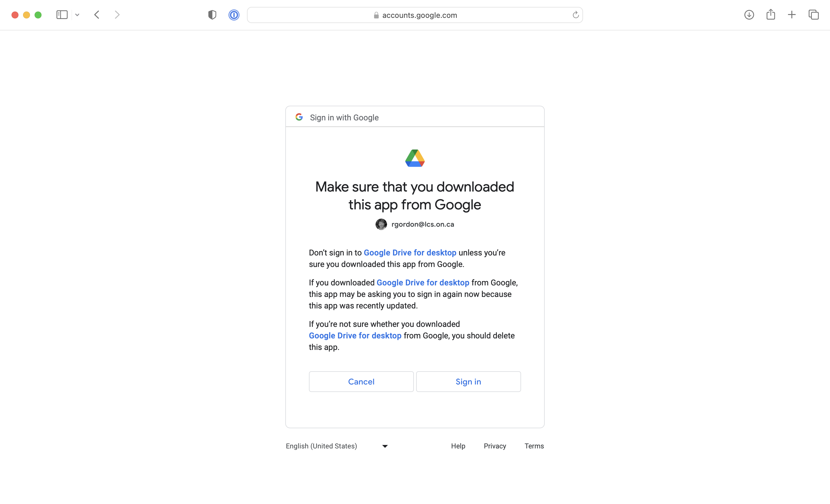This screenshot has width=830, height=504.
Task: Click the rgordon@lcs.on.ca account avatar
Action: pos(381,224)
